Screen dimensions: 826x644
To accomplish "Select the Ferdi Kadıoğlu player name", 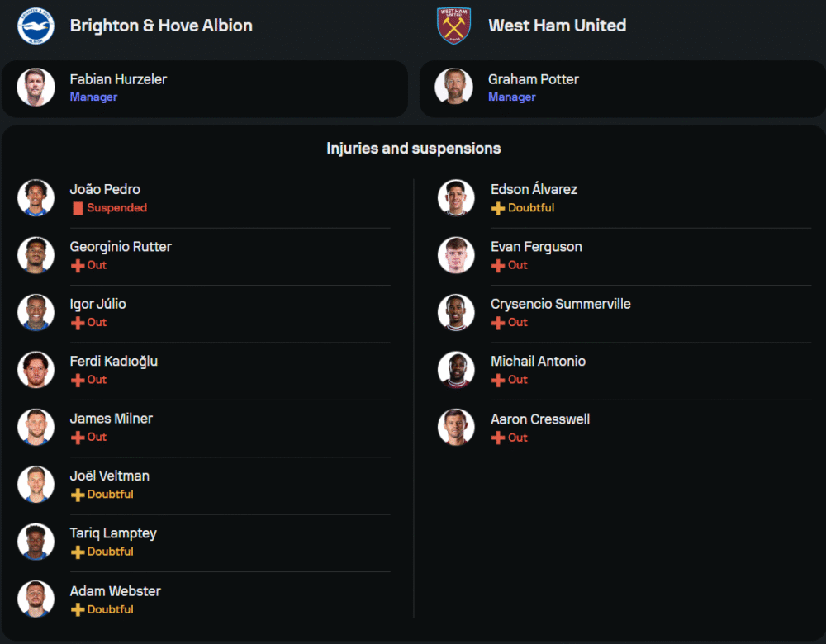I will click(114, 361).
